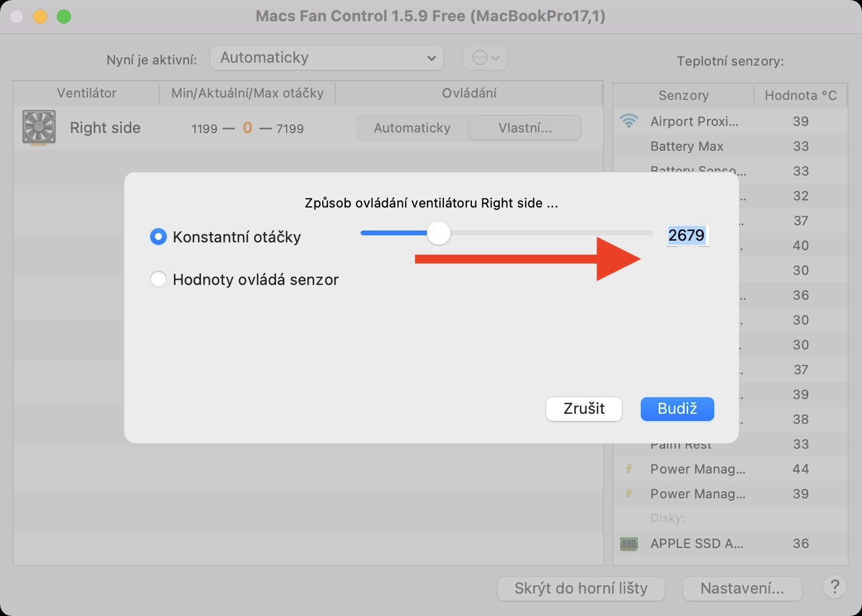Open the ellipsis preset options menu
862x616 pixels.
(485, 58)
